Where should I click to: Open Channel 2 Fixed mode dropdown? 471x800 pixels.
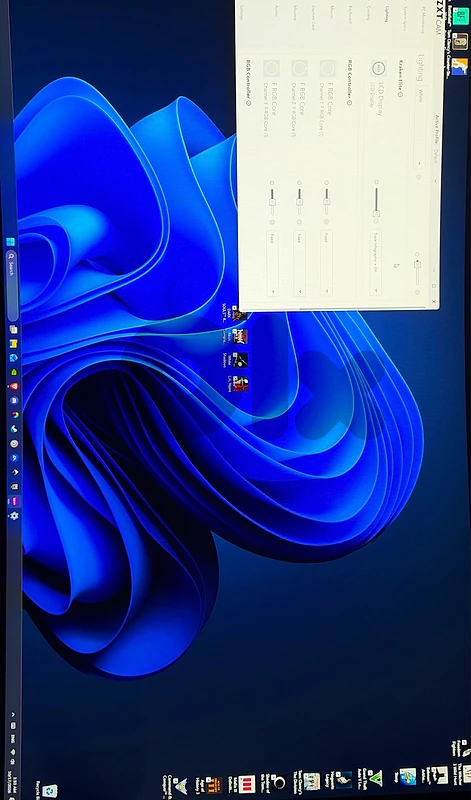click(299, 262)
